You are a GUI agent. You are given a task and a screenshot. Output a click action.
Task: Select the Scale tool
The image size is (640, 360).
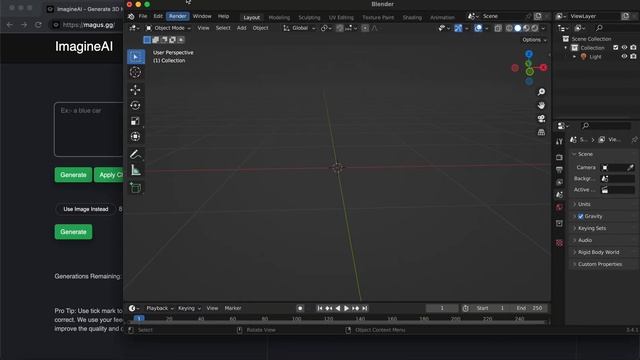[136, 121]
